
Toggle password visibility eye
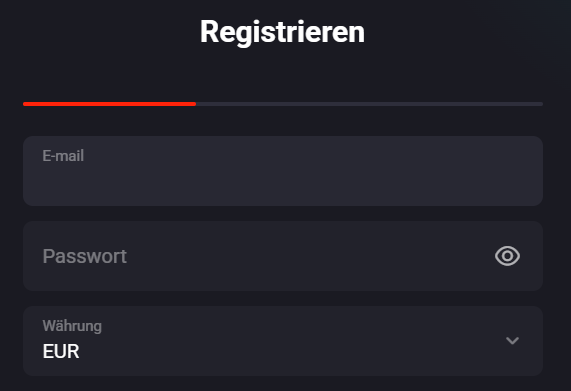click(507, 256)
